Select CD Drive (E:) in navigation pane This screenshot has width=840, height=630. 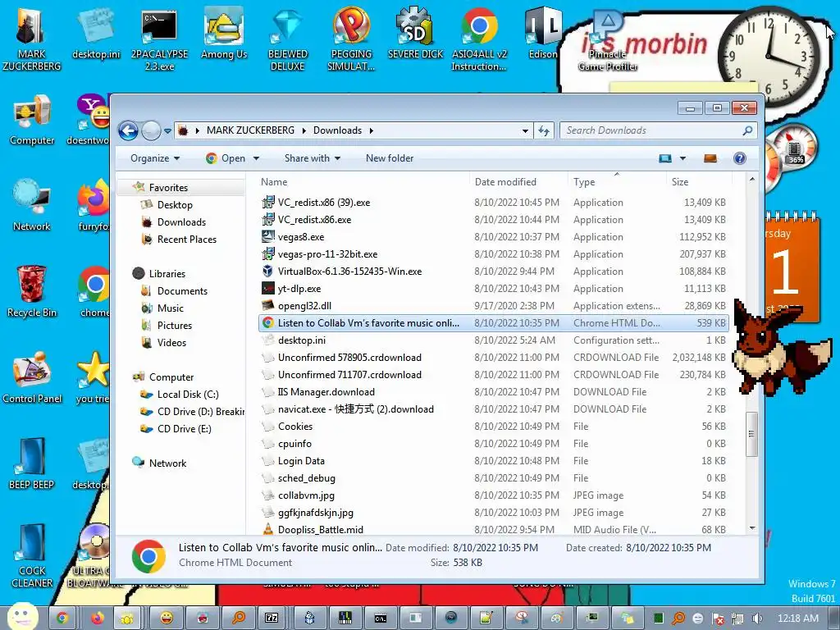(x=184, y=428)
